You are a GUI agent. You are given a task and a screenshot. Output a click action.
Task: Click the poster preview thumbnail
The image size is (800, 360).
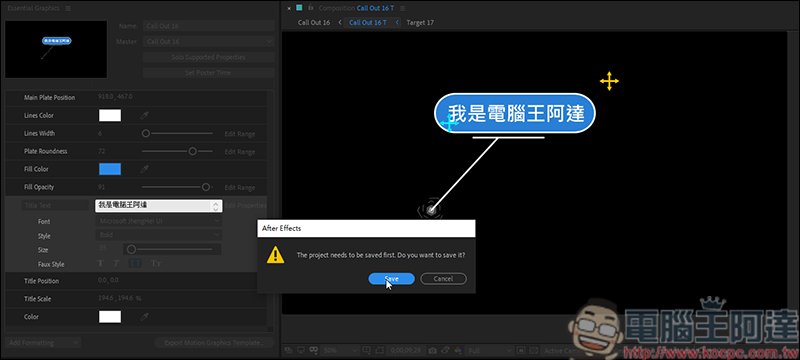(x=56, y=49)
